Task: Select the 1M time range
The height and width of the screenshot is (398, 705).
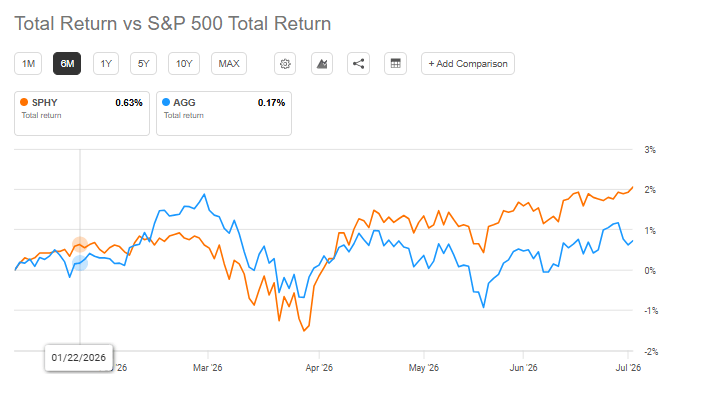Action: pos(28,64)
